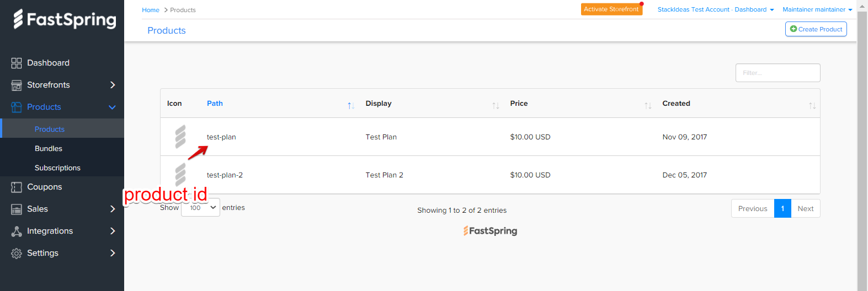Open Dashboard in sidebar

tap(48, 63)
